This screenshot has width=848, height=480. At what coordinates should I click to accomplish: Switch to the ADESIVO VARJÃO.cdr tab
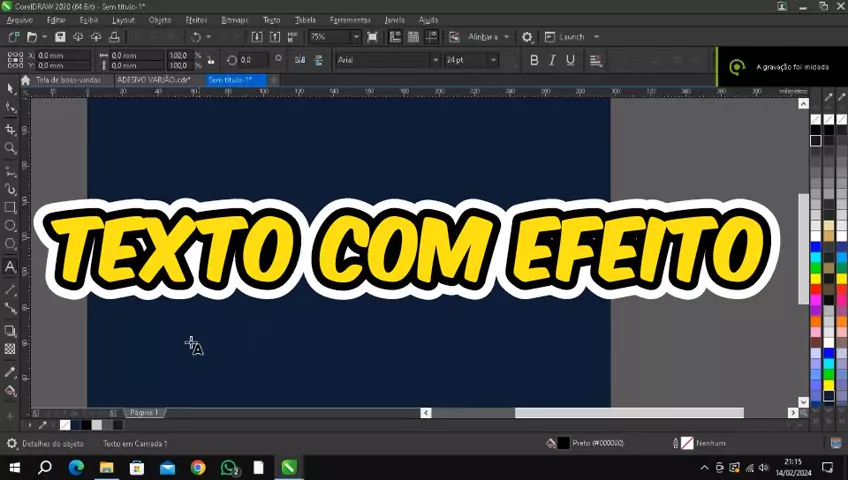153,80
